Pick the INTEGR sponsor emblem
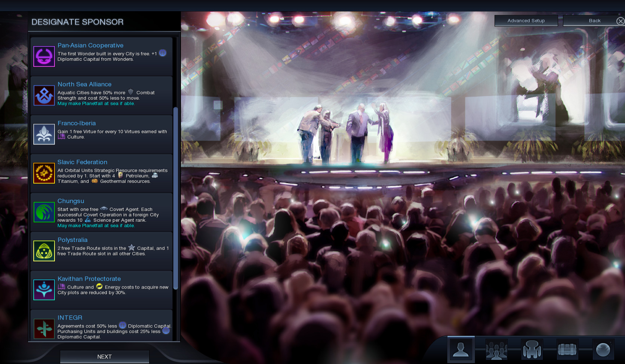 point(44,329)
